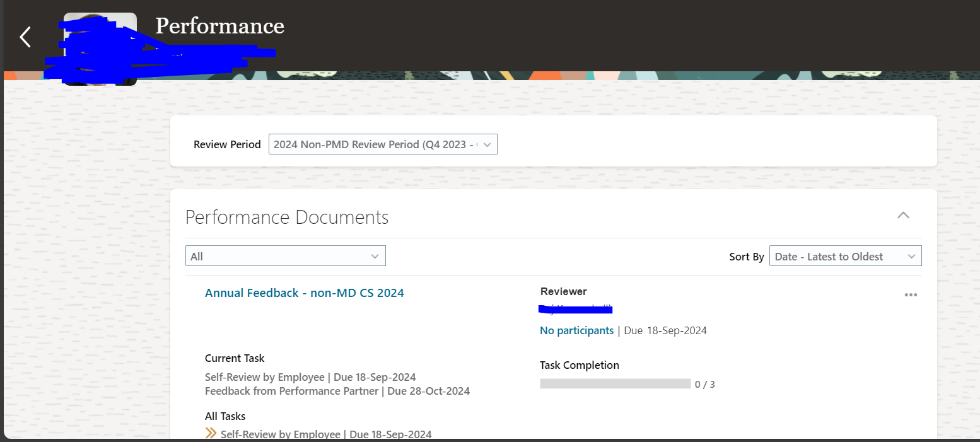Click the Reviewer name under Reviewer
Image resolution: width=980 pixels, height=442 pixels.
575,308
